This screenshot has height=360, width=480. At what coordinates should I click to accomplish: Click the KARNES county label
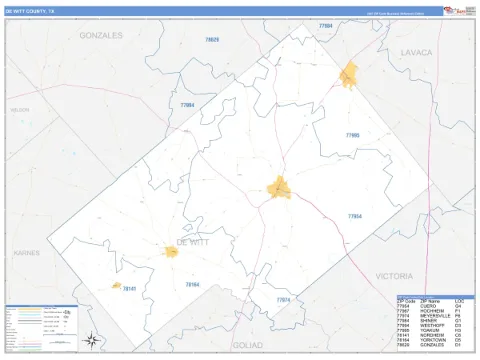pos(27,253)
